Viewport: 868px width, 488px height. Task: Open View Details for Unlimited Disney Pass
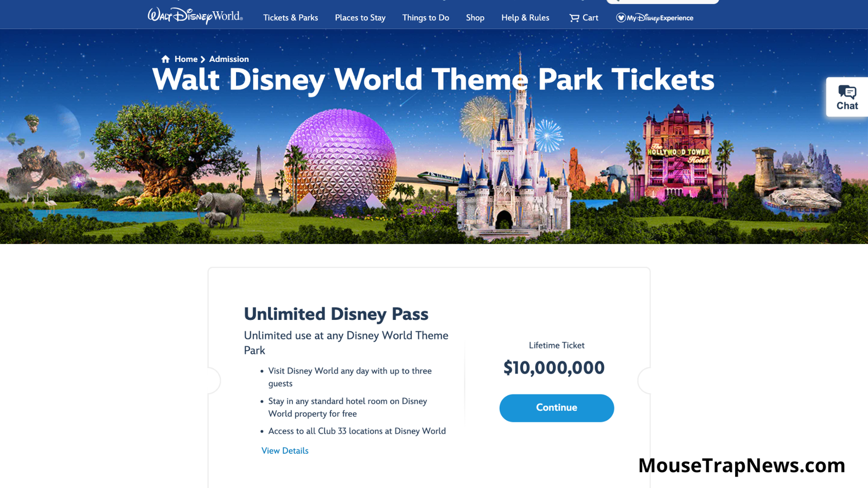tap(285, 451)
